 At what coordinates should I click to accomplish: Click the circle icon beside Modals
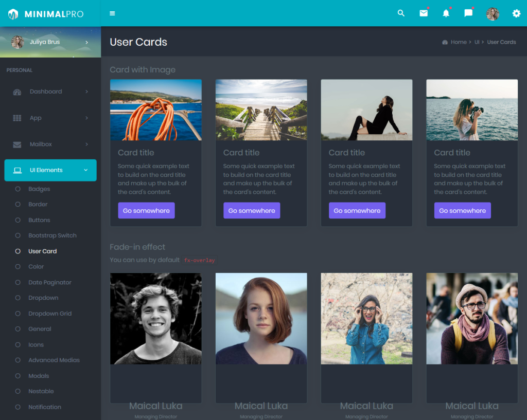[18, 376]
